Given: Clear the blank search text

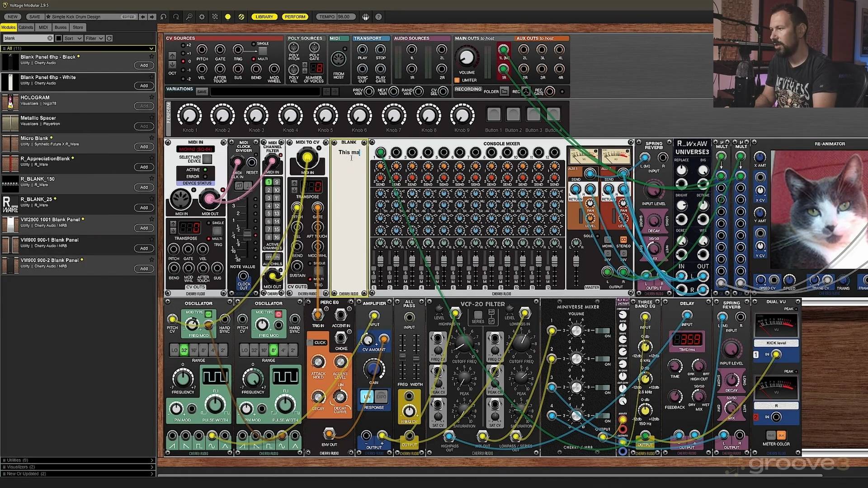Looking at the screenshot, I should tap(50, 38).
